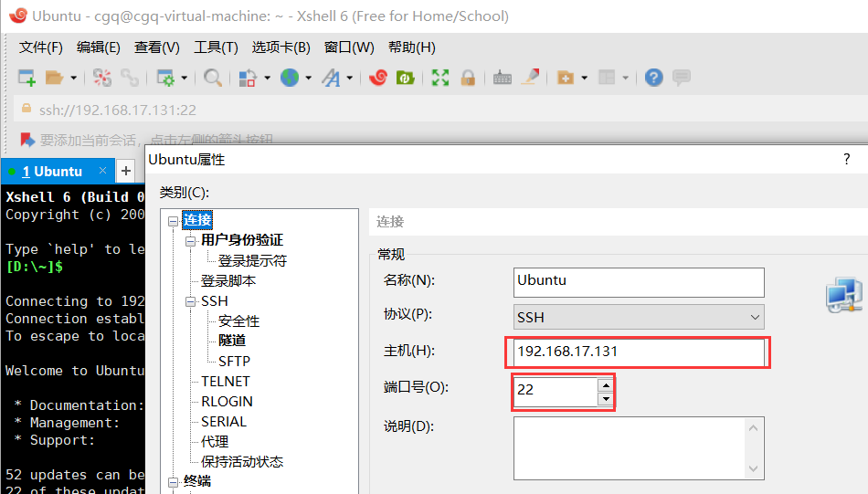868x494 pixels.
Task: Open the dropdown beside the globe icon
Action: [x=308, y=78]
